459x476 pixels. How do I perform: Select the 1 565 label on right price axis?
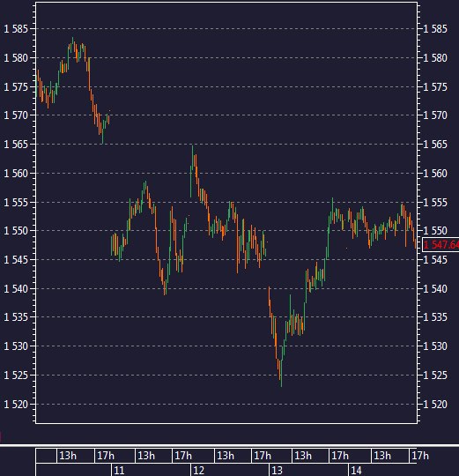pos(435,145)
